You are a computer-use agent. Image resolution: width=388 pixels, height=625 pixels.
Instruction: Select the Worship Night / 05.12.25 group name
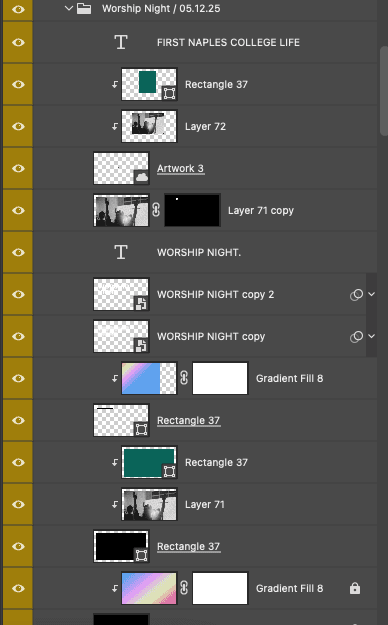161,8
